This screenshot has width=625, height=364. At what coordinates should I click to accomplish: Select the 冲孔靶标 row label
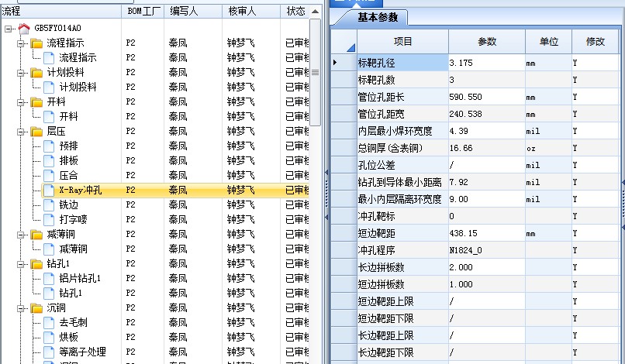402,216
